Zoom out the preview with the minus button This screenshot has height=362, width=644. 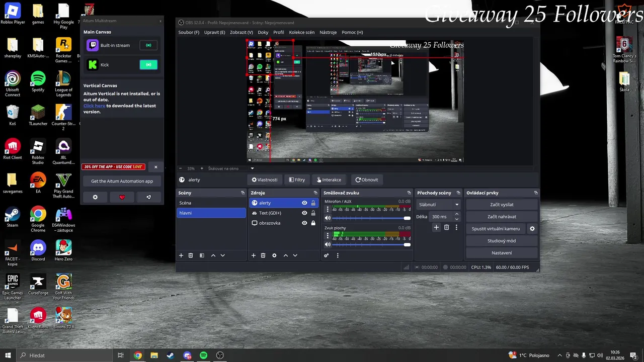point(181,168)
